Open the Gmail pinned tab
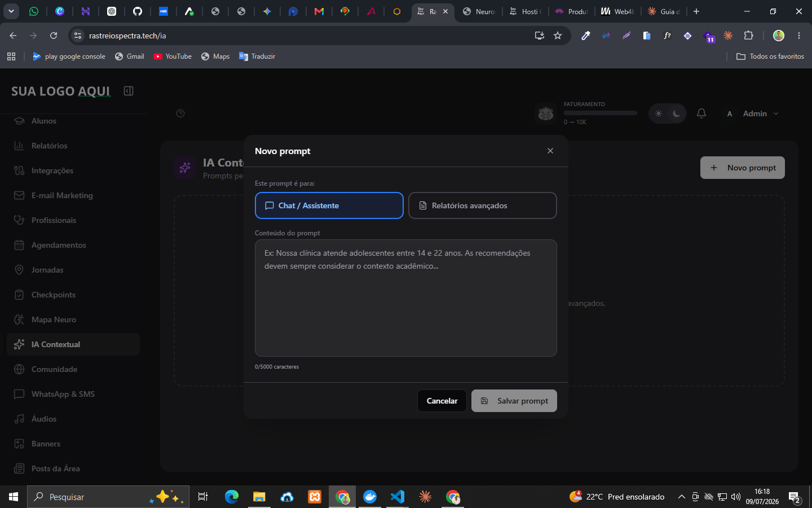This screenshot has height=508, width=812. [x=319, y=11]
